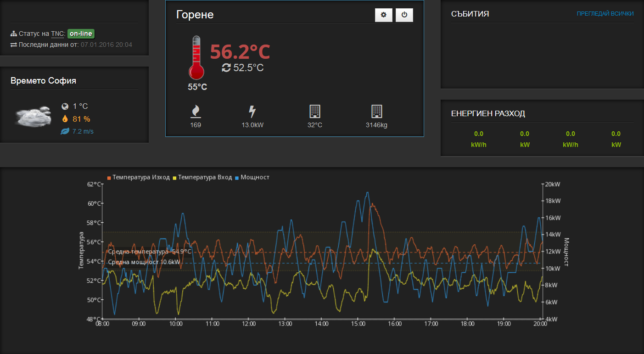Click the leaf wind icon beside 7.2 m/s
644x354 pixels.
click(65, 131)
